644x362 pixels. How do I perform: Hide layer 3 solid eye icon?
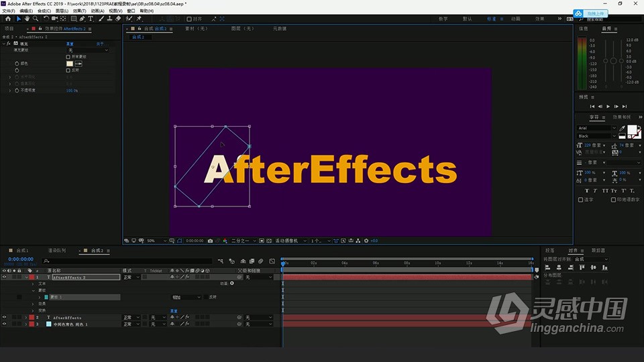pos(4,324)
